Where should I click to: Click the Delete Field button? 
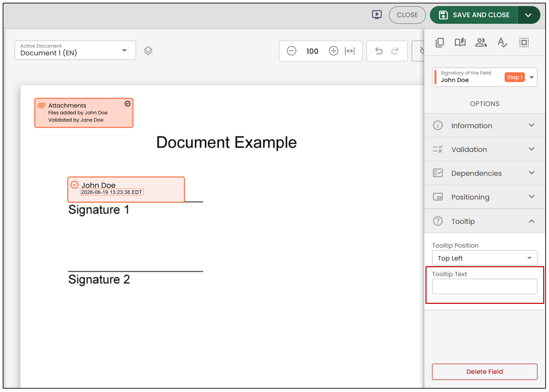[x=485, y=372]
